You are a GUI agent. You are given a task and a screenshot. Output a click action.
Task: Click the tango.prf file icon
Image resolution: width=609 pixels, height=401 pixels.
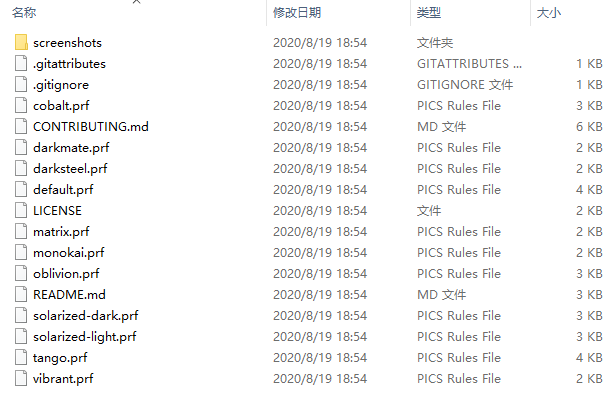21,357
